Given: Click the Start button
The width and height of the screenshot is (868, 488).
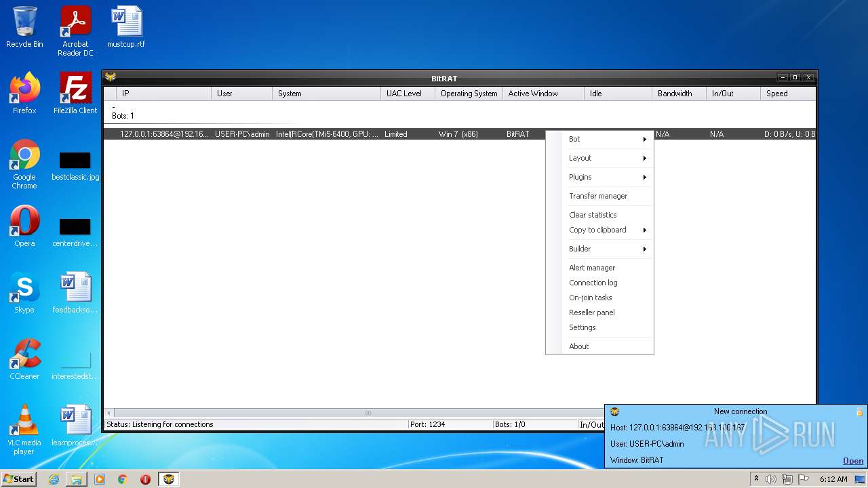Looking at the screenshot, I should pyautogui.click(x=19, y=479).
